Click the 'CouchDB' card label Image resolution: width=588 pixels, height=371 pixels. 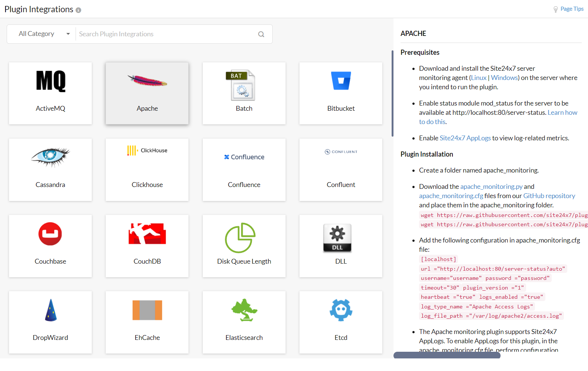click(147, 261)
